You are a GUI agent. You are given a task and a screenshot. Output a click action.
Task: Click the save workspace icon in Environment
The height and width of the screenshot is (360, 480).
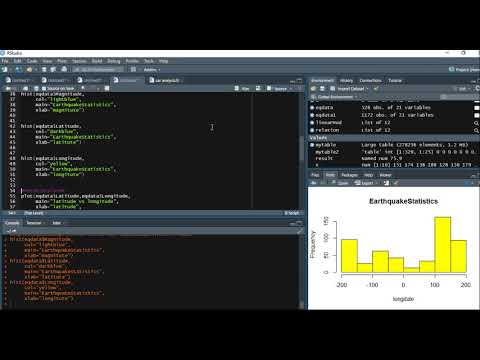coord(322,89)
